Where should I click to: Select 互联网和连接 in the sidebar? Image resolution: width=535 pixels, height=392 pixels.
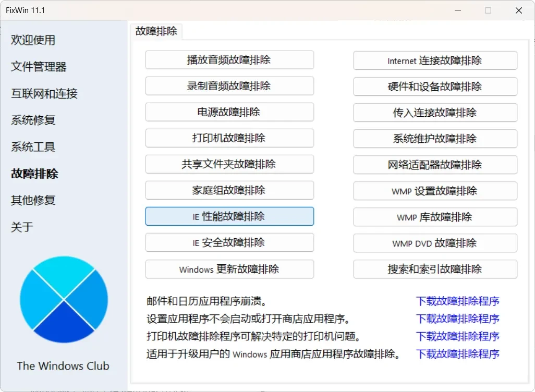pyautogui.click(x=44, y=93)
